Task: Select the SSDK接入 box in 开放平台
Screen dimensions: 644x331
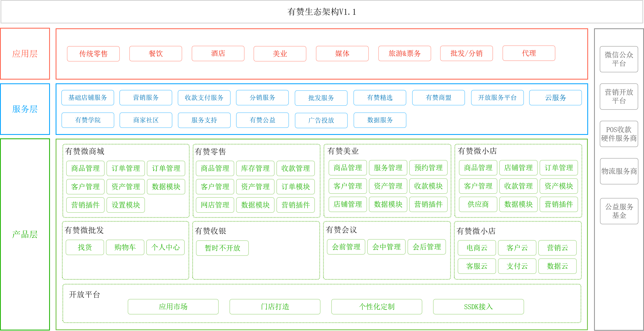Action: click(478, 307)
